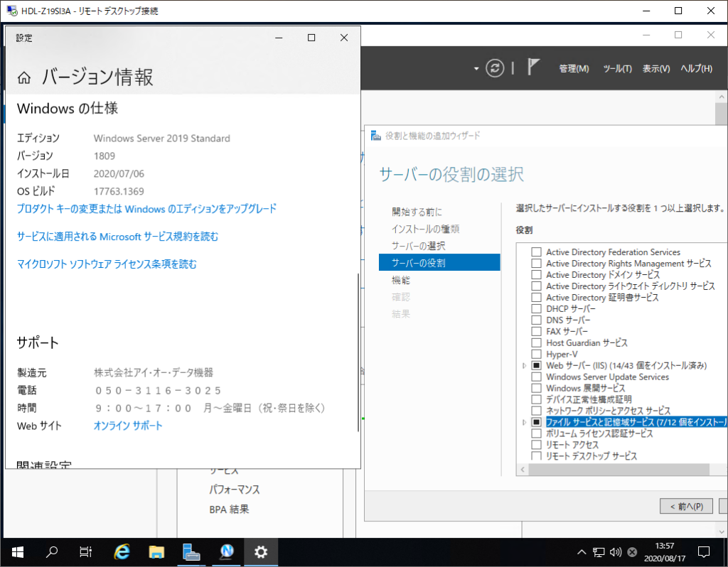Check Active Directory Federation Services

coord(536,252)
